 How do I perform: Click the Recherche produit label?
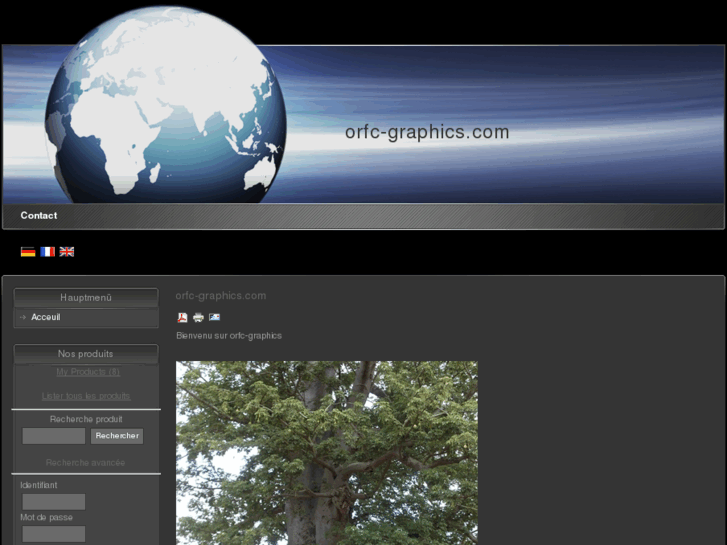tap(86, 419)
